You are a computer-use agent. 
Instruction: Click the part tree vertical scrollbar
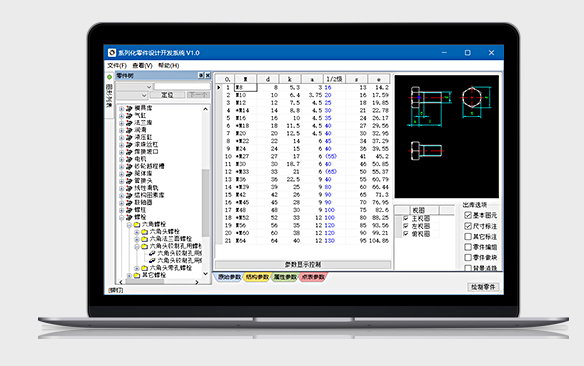click(x=205, y=192)
